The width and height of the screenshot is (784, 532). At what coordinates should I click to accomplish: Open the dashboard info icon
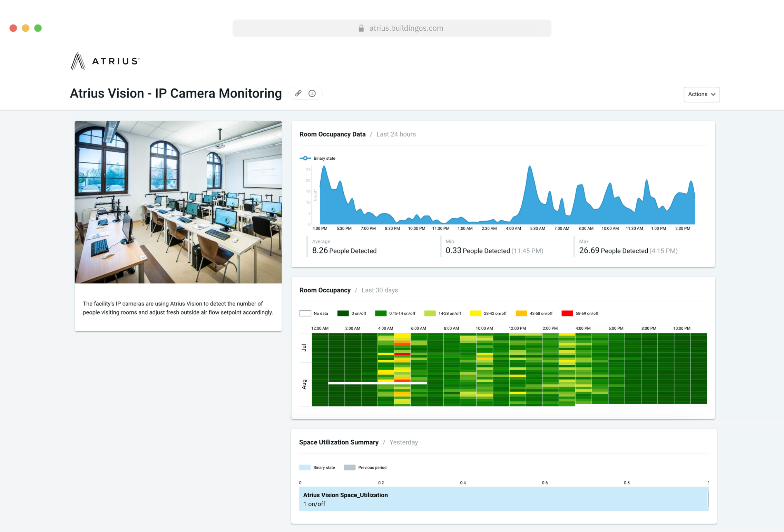[312, 93]
